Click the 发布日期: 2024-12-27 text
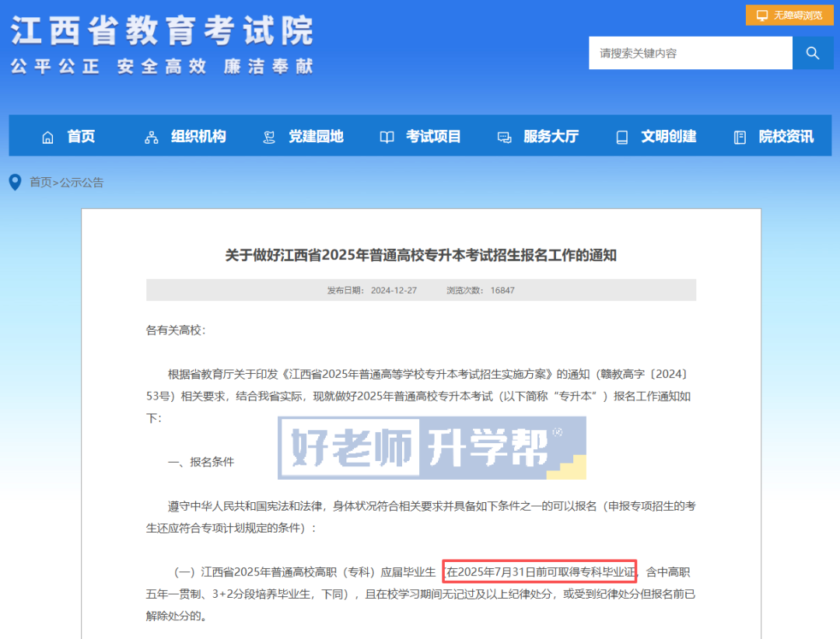 [372, 290]
